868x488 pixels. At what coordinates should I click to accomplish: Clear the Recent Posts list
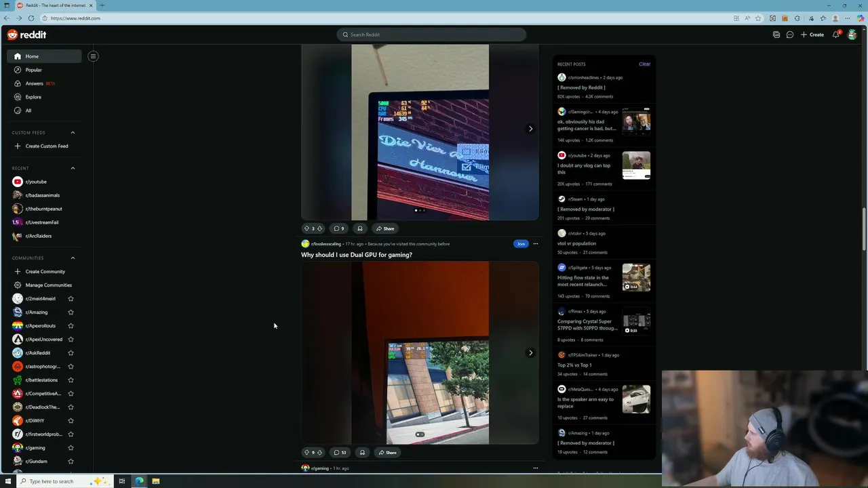(644, 64)
